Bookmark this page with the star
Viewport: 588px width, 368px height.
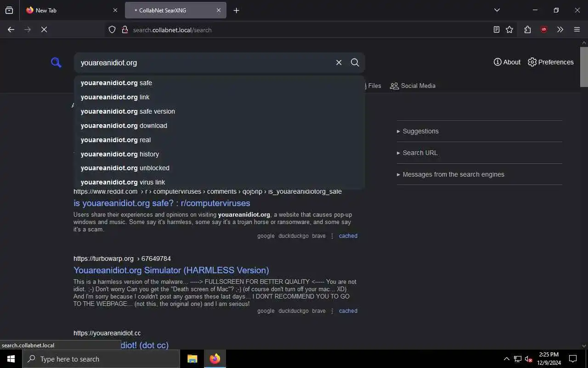(509, 30)
